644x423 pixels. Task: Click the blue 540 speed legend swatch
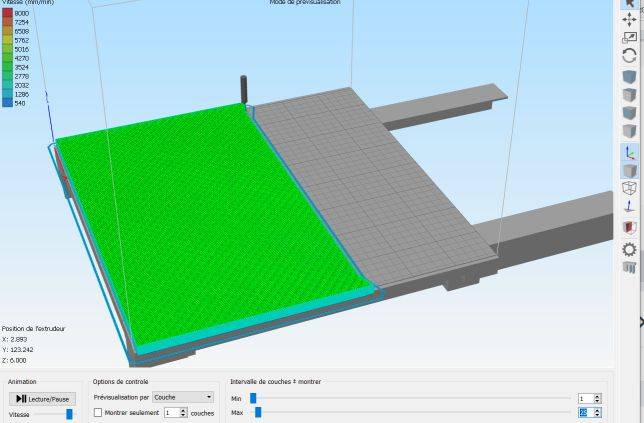(x=7, y=103)
